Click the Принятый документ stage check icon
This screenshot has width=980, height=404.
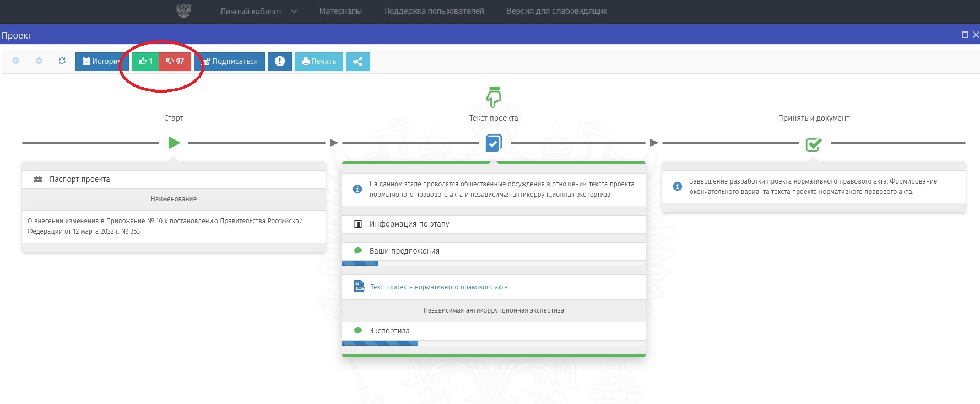point(814,144)
